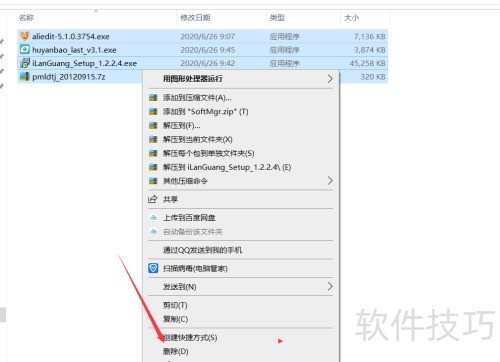Select the file name pmldtj_20120915.7z
The height and width of the screenshot is (362, 500).
(68, 77)
